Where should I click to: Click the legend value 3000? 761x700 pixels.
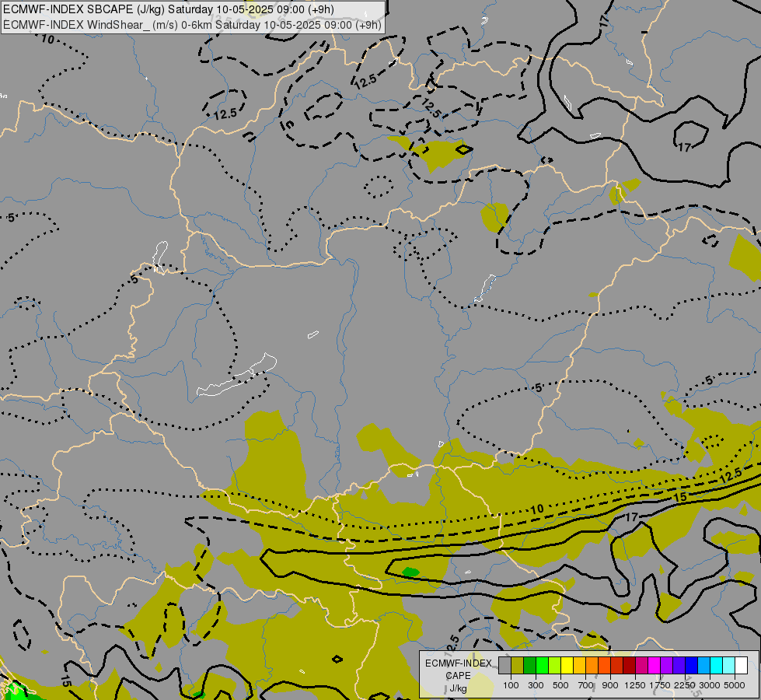click(x=710, y=685)
